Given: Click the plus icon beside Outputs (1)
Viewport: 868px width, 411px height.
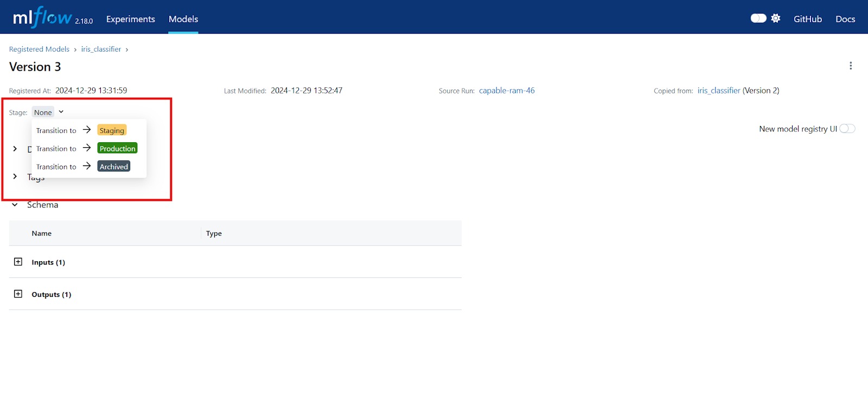Looking at the screenshot, I should click(x=18, y=294).
